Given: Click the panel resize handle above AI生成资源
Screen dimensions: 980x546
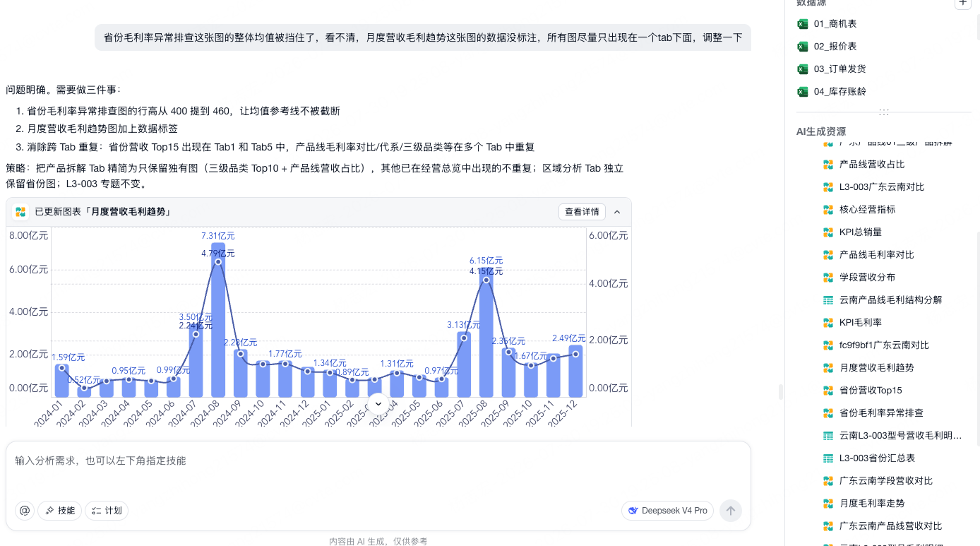Looking at the screenshot, I should pos(884,112).
